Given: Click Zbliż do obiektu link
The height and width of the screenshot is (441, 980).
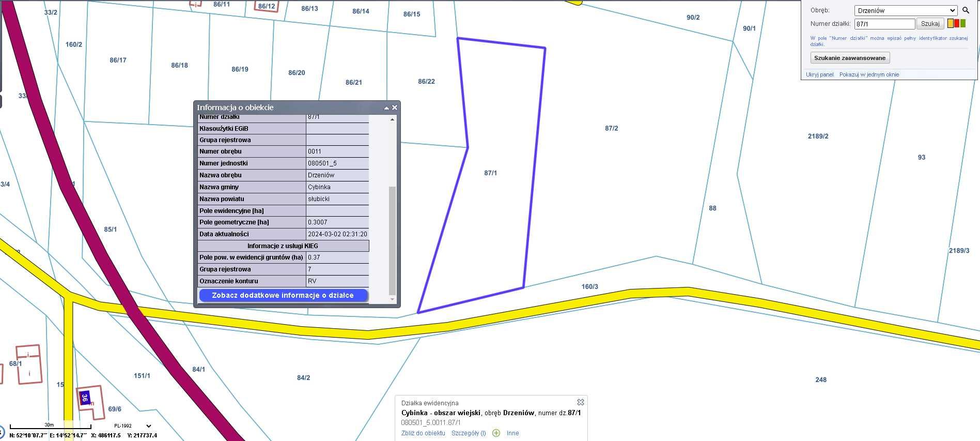Looking at the screenshot, I should (x=423, y=433).
